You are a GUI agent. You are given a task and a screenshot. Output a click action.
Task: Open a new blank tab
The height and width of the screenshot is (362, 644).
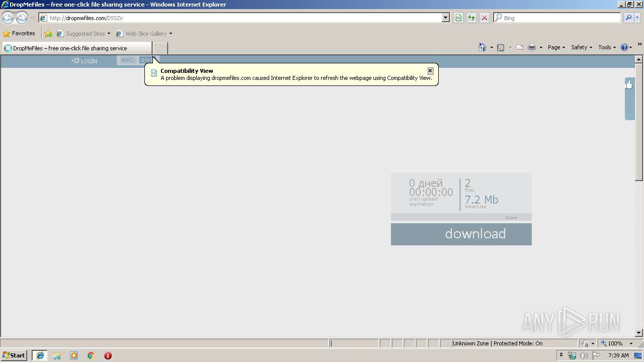tap(160, 48)
